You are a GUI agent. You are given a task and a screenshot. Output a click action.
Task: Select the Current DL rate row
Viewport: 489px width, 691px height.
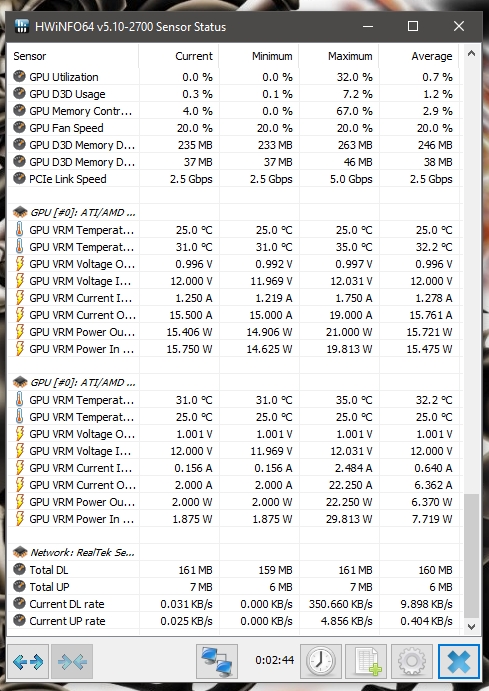[235, 604]
